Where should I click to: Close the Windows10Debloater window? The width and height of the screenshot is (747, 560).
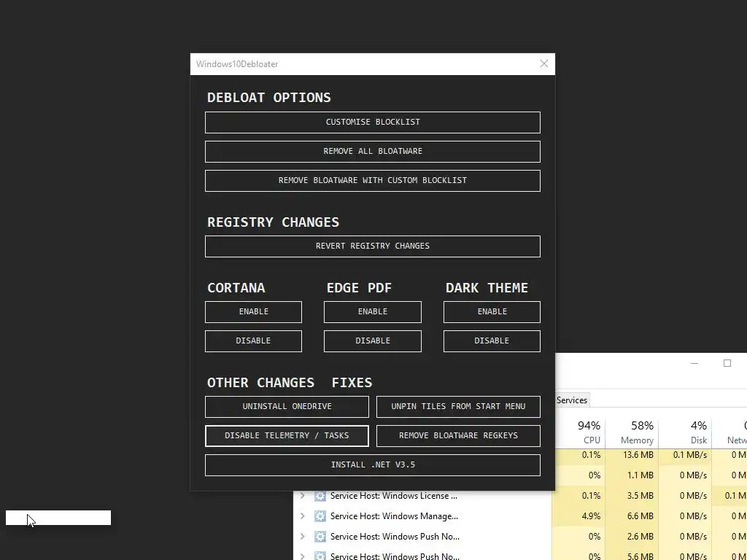pyautogui.click(x=544, y=64)
